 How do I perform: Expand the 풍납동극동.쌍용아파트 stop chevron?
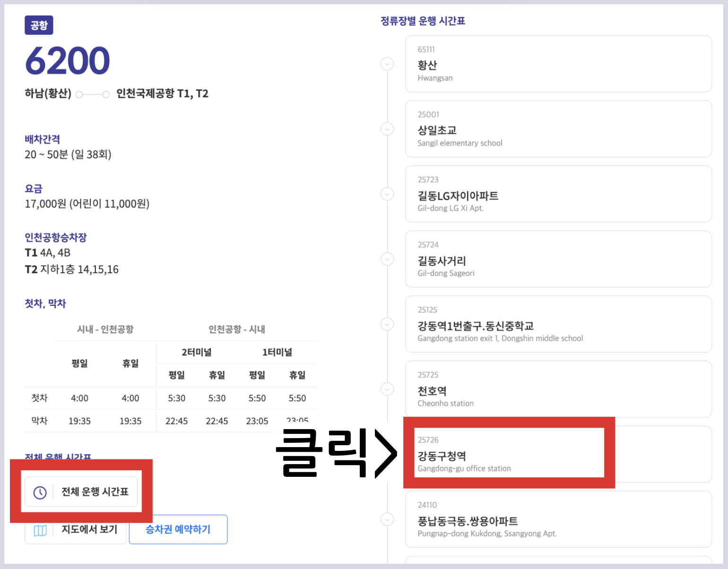tap(387, 519)
